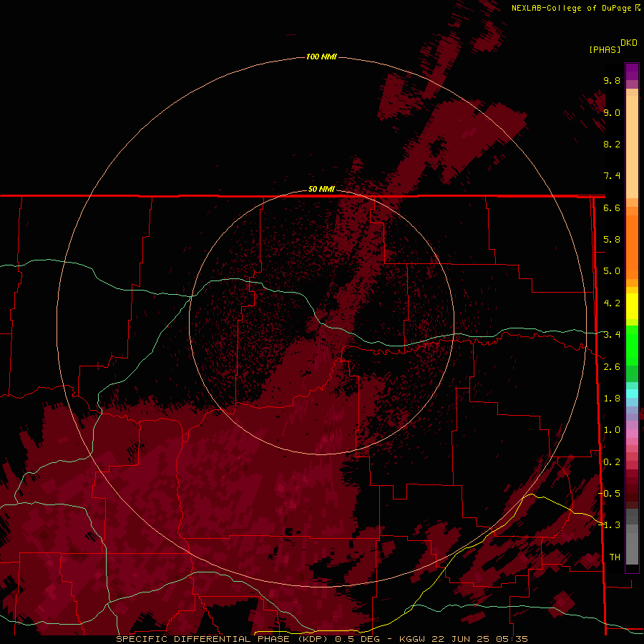Click the 7.4 value on color scale
644x644 pixels.
612,176
